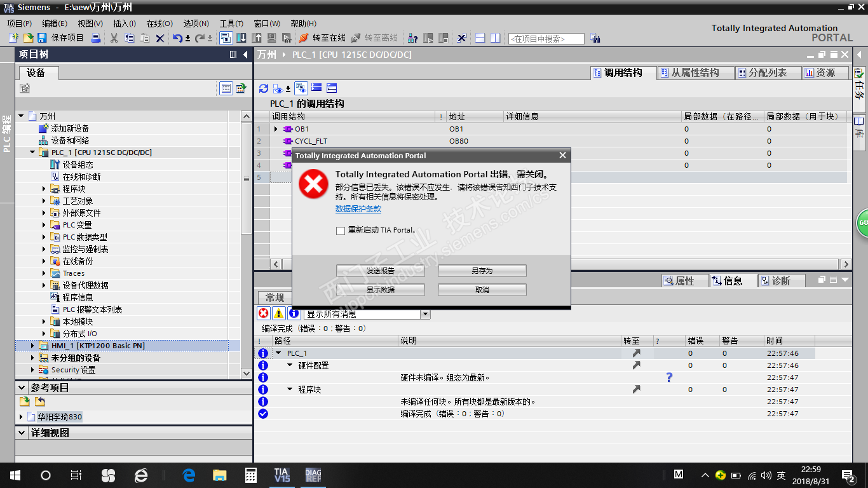Collapse the PLC_1 device tree node
Screen dimensions: 868x488
pos(32,152)
